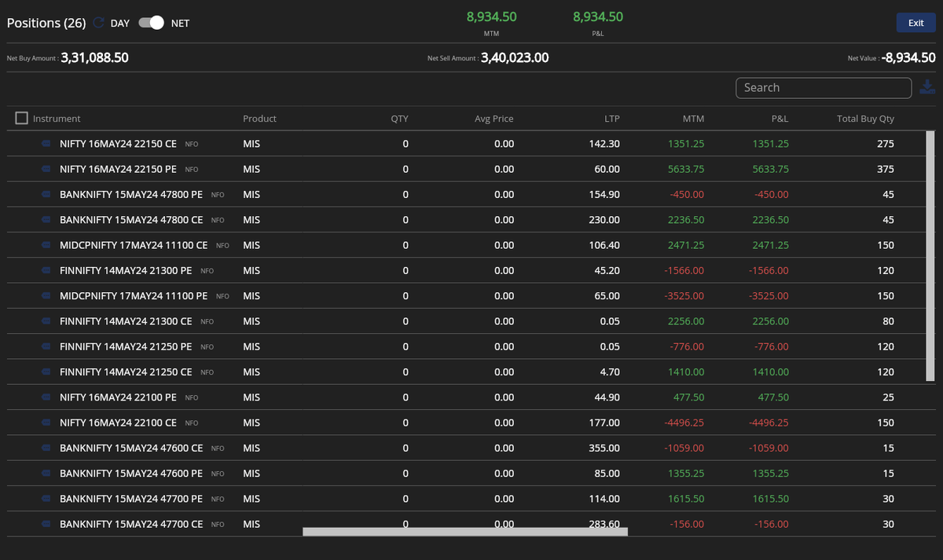
Task: Toggle the DAY/NET switch
Action: (x=151, y=23)
